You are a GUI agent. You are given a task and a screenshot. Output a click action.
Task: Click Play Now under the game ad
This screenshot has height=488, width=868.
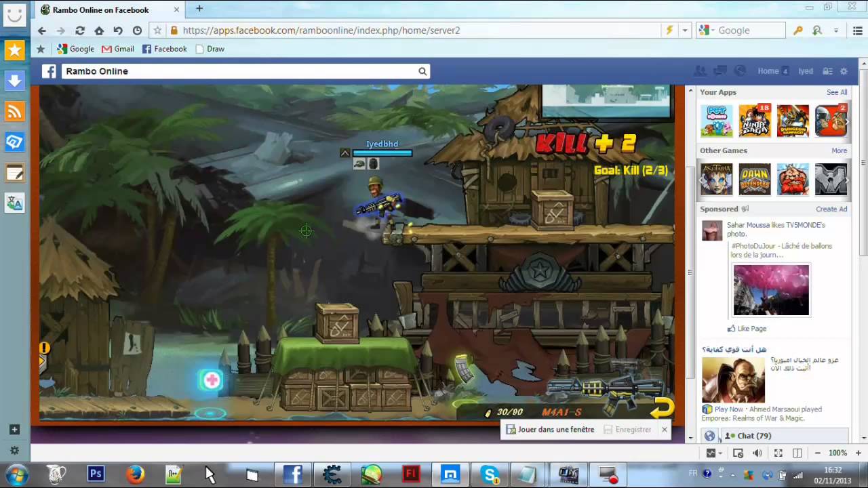(728, 409)
